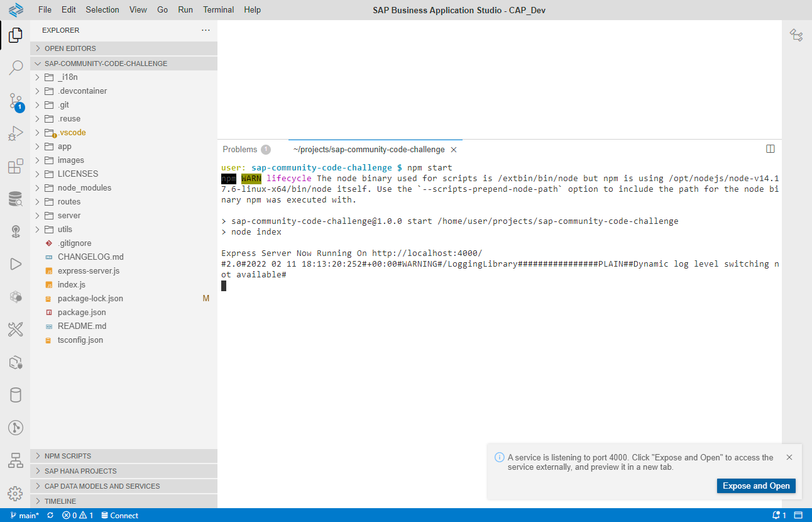Open package-lock.json file
Image resolution: width=812 pixels, height=522 pixels.
pos(124,299)
